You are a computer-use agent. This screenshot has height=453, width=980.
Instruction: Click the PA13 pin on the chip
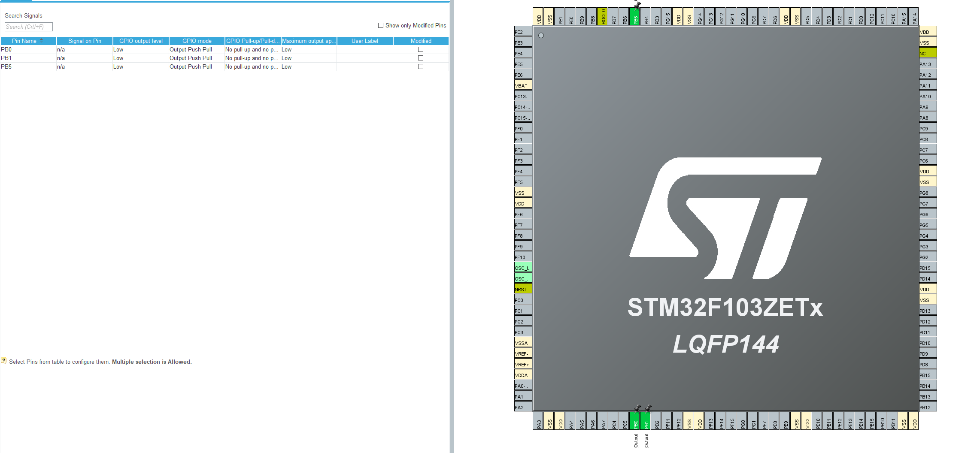928,63
